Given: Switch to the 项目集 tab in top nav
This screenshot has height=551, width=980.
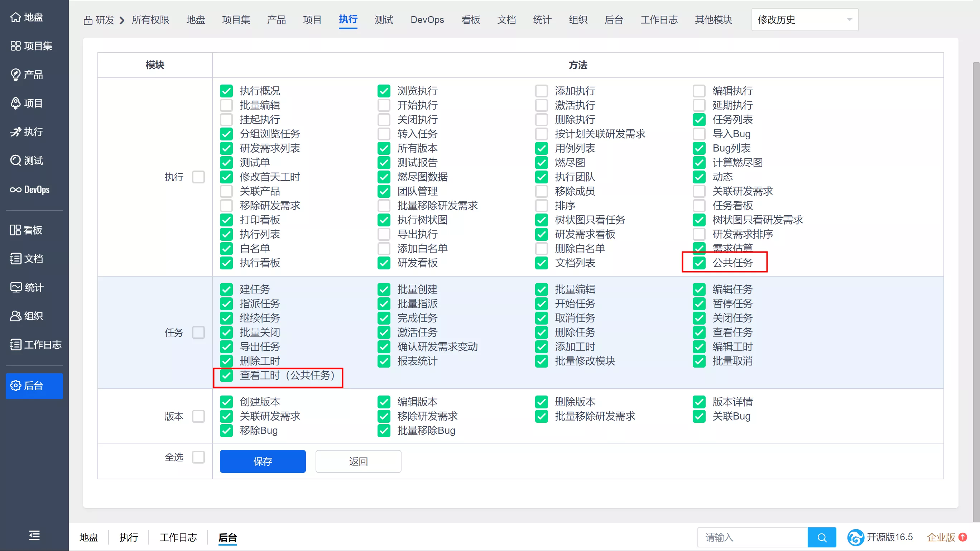Looking at the screenshot, I should (236, 20).
